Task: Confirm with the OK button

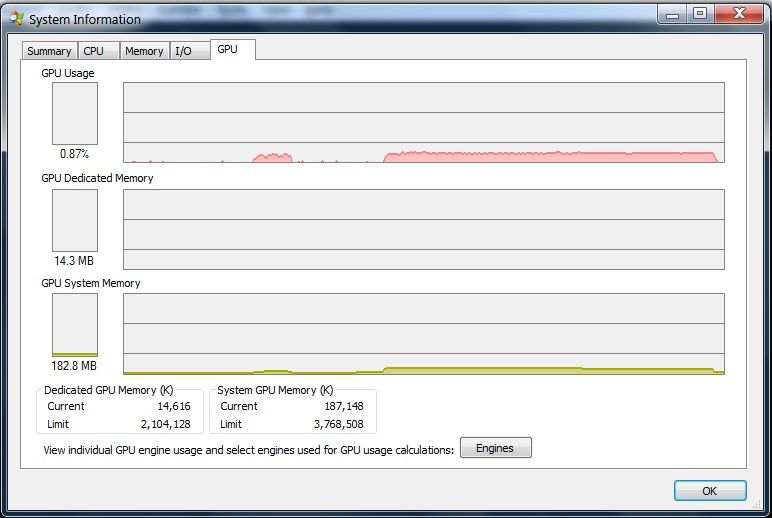Action: click(x=710, y=490)
